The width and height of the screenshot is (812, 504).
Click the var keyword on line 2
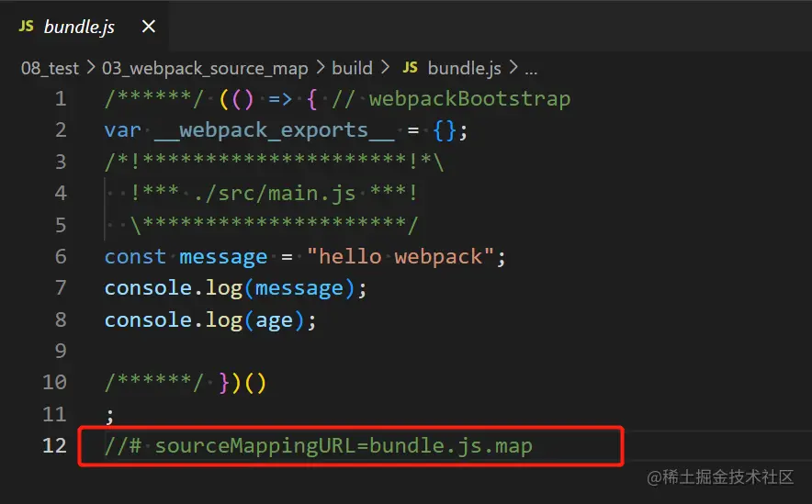coord(123,130)
